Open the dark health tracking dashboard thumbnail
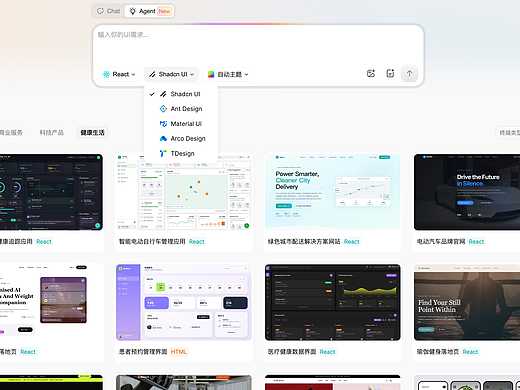 click(x=51, y=192)
